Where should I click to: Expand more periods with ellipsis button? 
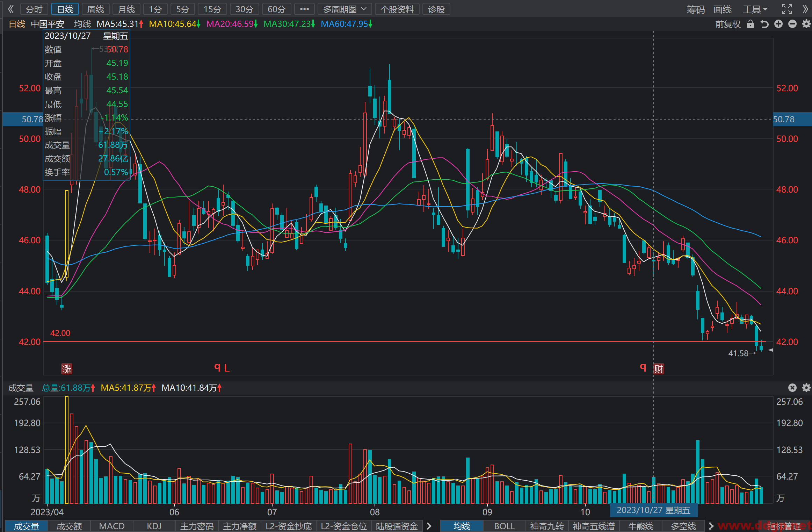point(304,9)
